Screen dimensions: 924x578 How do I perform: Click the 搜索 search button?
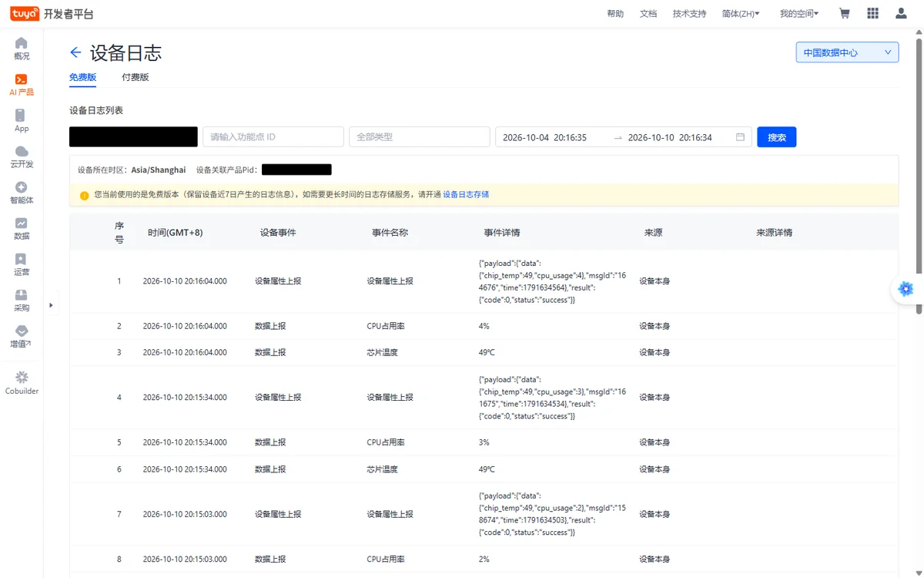click(x=777, y=137)
